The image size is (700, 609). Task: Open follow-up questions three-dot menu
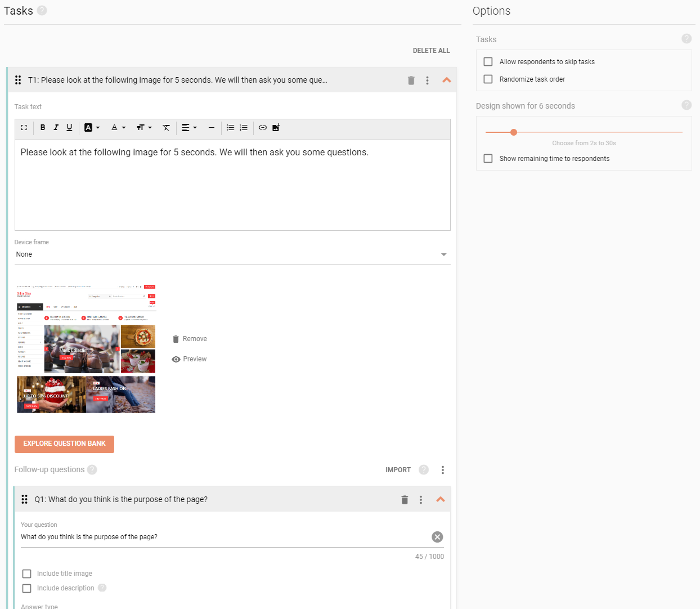point(443,470)
